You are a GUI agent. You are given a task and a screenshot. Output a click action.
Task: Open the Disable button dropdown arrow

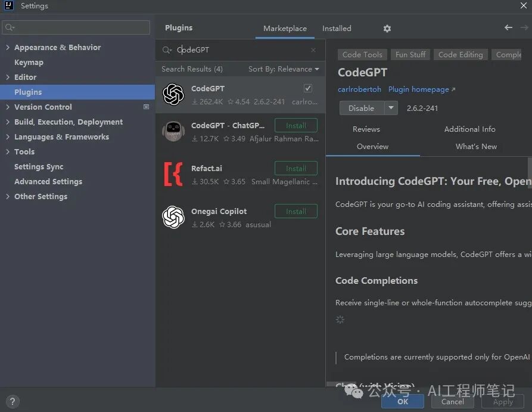pos(391,108)
